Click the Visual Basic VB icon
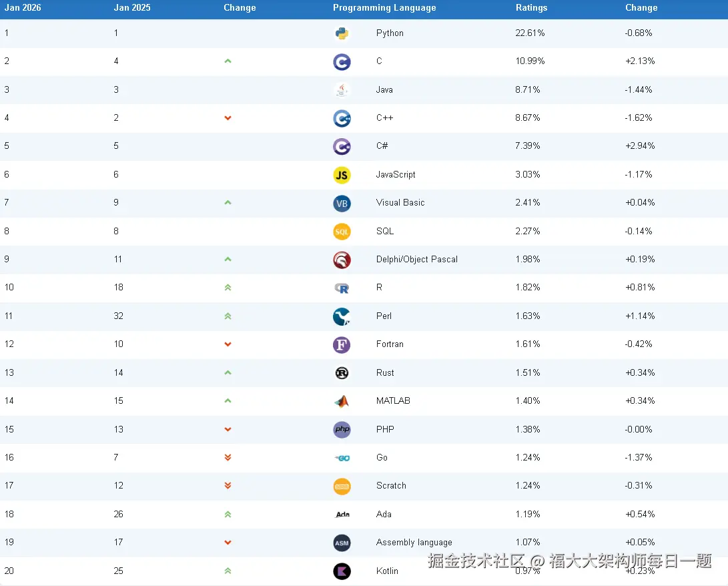Screen dimensions: 728x586 [x=342, y=204]
